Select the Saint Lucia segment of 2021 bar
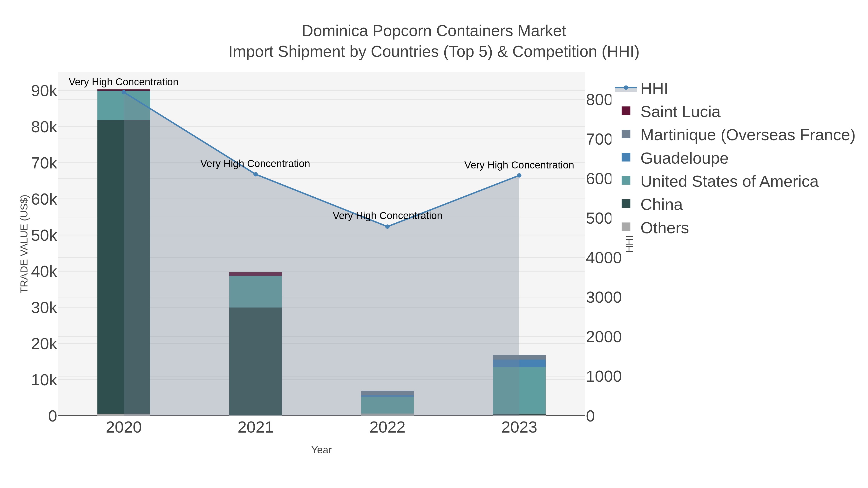This screenshot has width=868, height=488. (255, 274)
